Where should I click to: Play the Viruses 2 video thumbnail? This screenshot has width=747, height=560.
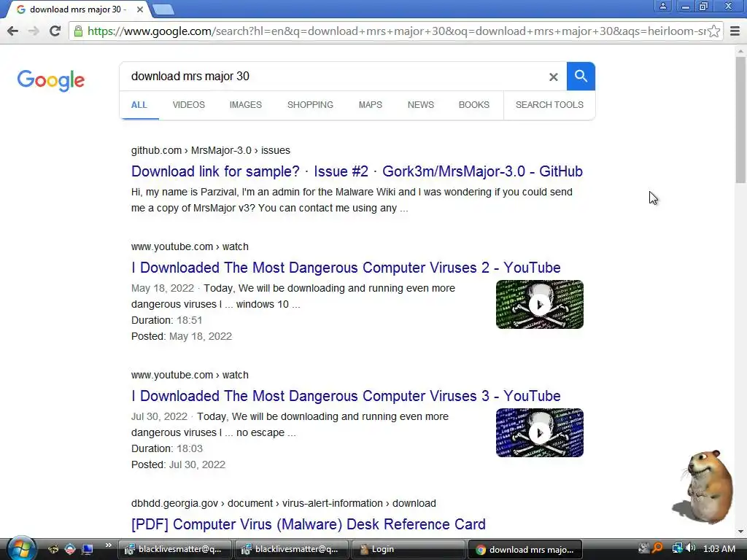(540, 304)
